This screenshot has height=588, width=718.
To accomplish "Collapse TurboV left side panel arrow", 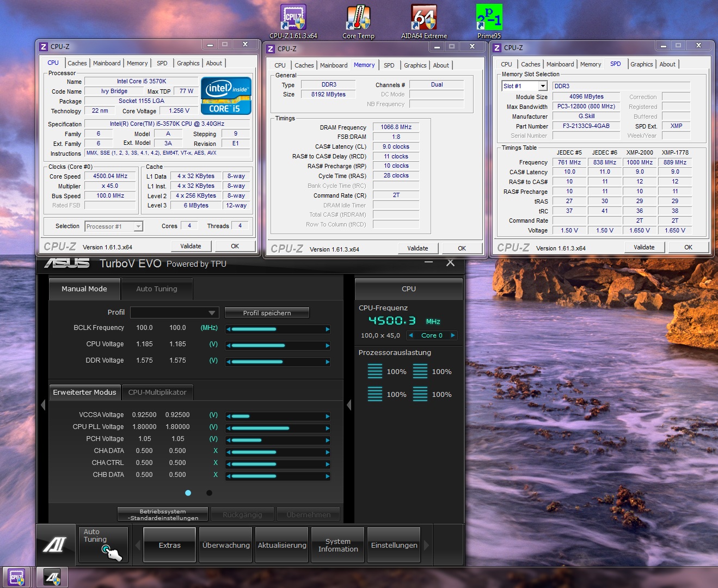I will coord(42,405).
